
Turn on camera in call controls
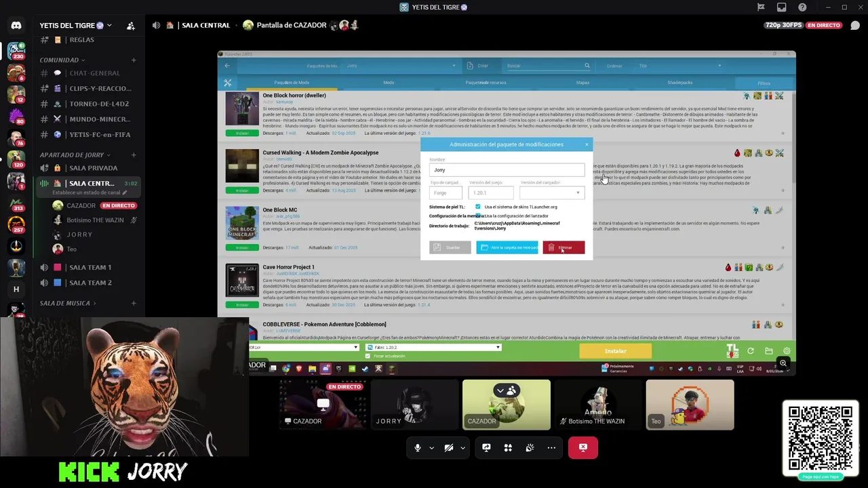448,448
